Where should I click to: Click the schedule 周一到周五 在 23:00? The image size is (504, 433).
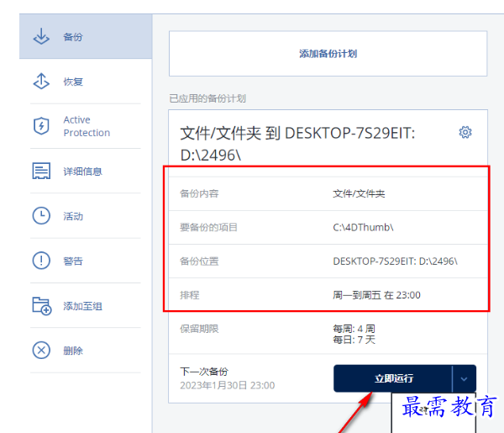(x=376, y=295)
